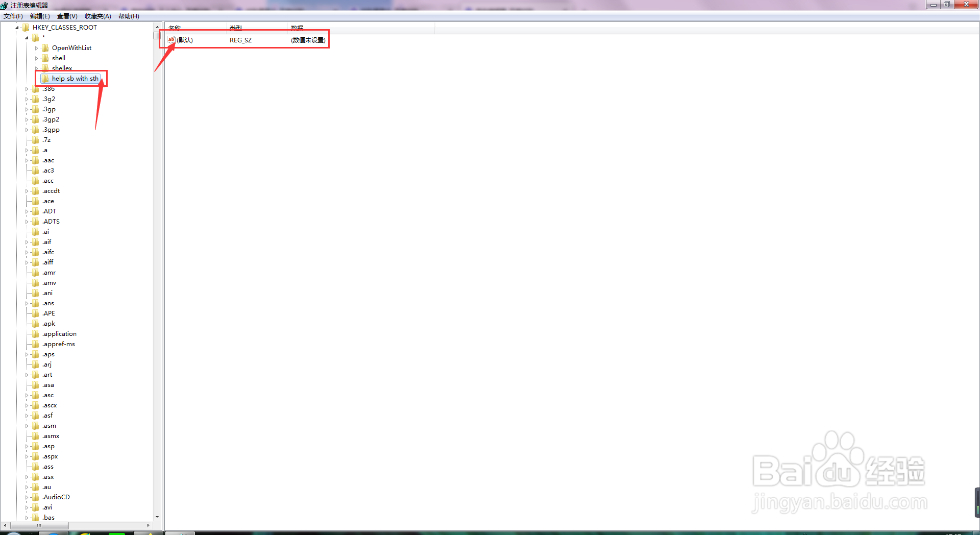
Task: Select the .asmx key
Action: click(x=51, y=436)
